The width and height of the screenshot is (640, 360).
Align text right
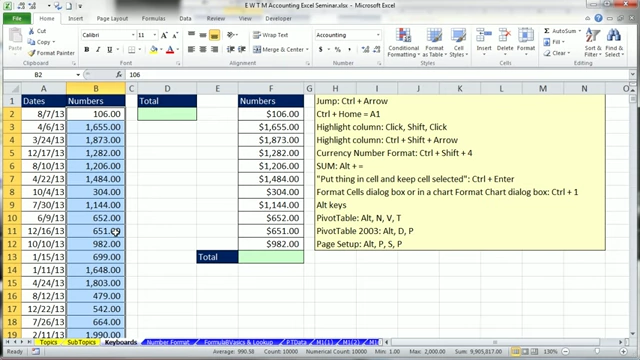coord(214,49)
